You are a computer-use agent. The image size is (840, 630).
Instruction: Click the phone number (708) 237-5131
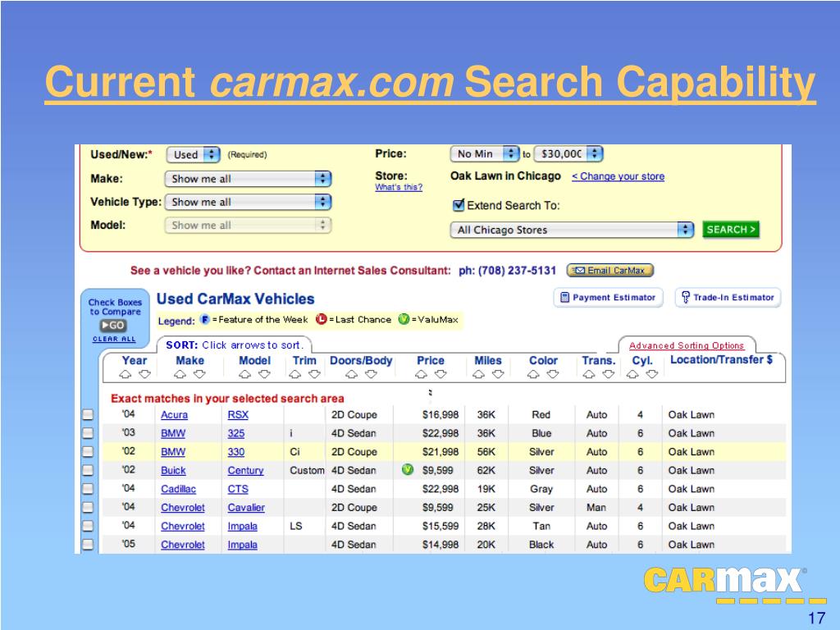pyautogui.click(x=517, y=271)
